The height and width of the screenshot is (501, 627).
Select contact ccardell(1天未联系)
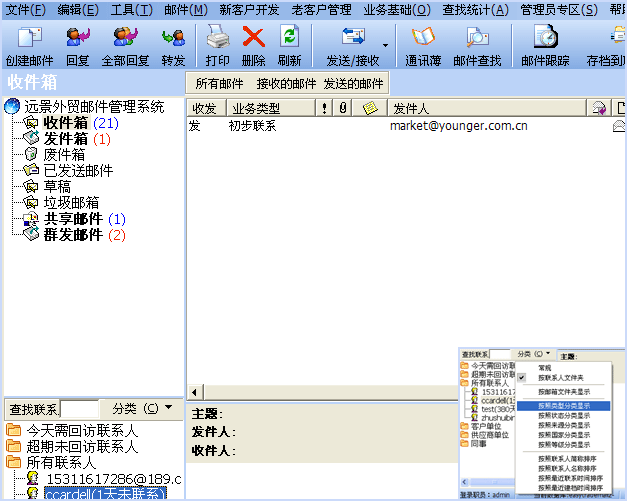[105, 494]
